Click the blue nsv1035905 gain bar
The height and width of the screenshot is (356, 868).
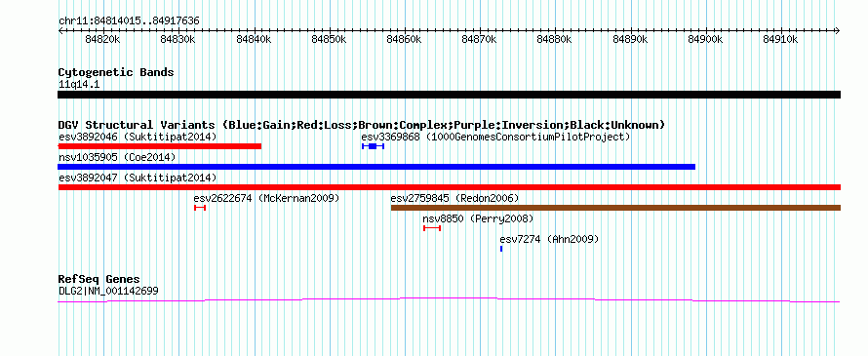[376, 167]
